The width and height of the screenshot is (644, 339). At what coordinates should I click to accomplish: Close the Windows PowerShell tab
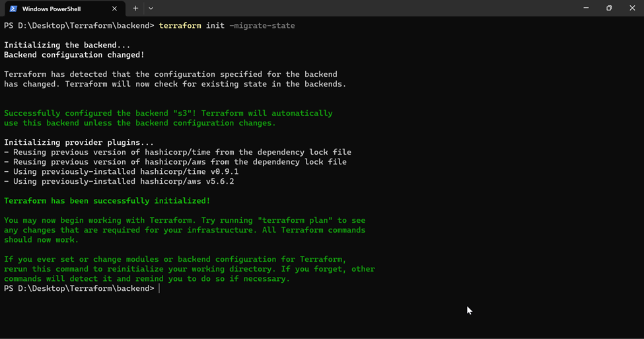(x=114, y=9)
